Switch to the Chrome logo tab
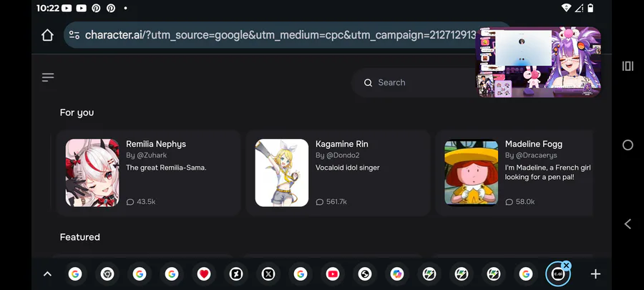This screenshot has height=290, width=644. pyautogui.click(x=107, y=274)
